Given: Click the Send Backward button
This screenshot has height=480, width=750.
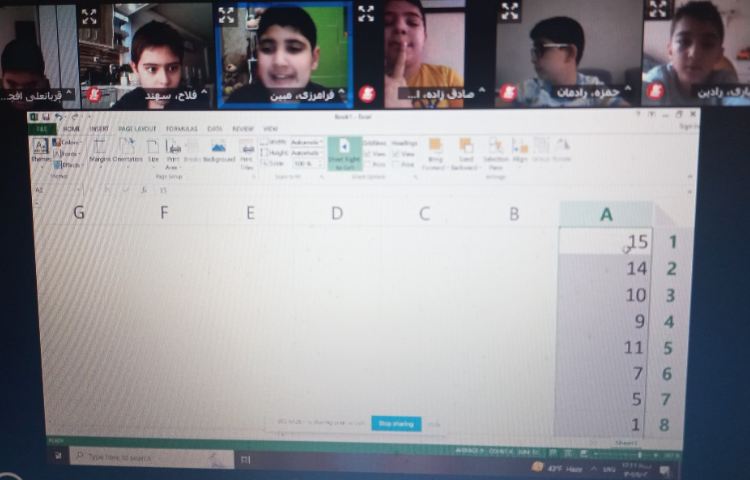Looking at the screenshot, I should point(466,154).
